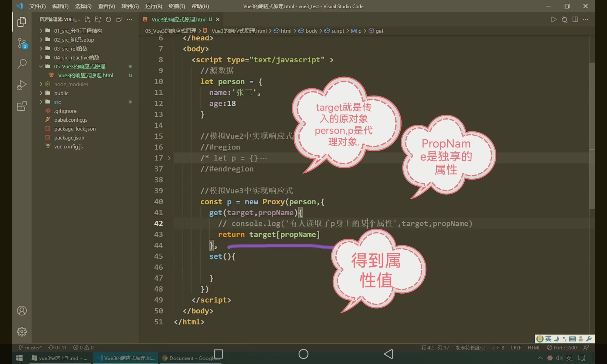
Task: Click the master branch status button
Action: point(30,348)
